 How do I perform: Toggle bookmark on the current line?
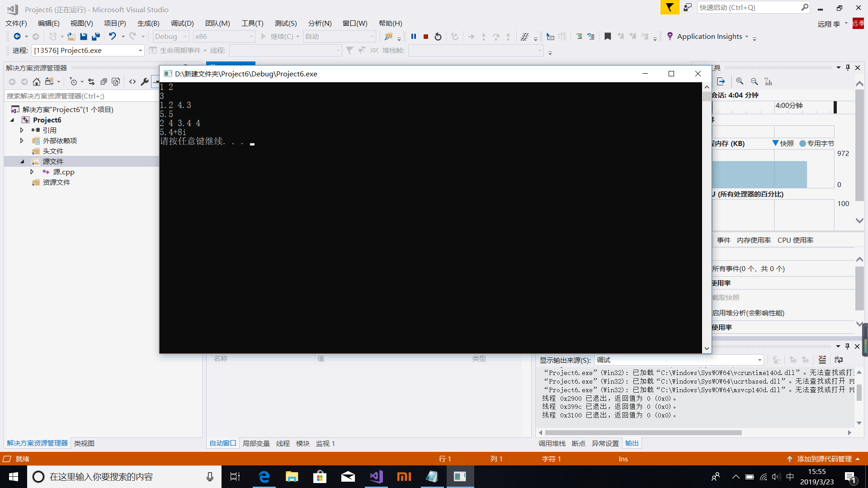click(608, 37)
